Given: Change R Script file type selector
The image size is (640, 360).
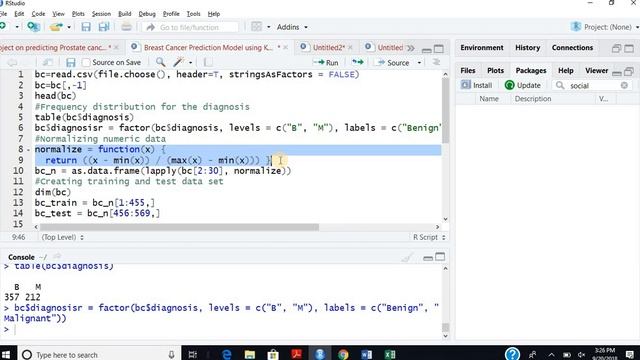Looking at the screenshot, I should [429, 237].
